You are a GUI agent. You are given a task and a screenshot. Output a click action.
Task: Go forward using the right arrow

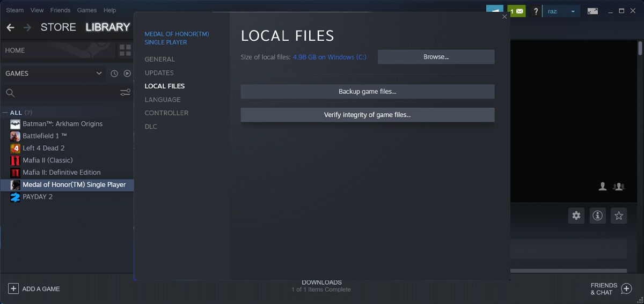(x=27, y=27)
